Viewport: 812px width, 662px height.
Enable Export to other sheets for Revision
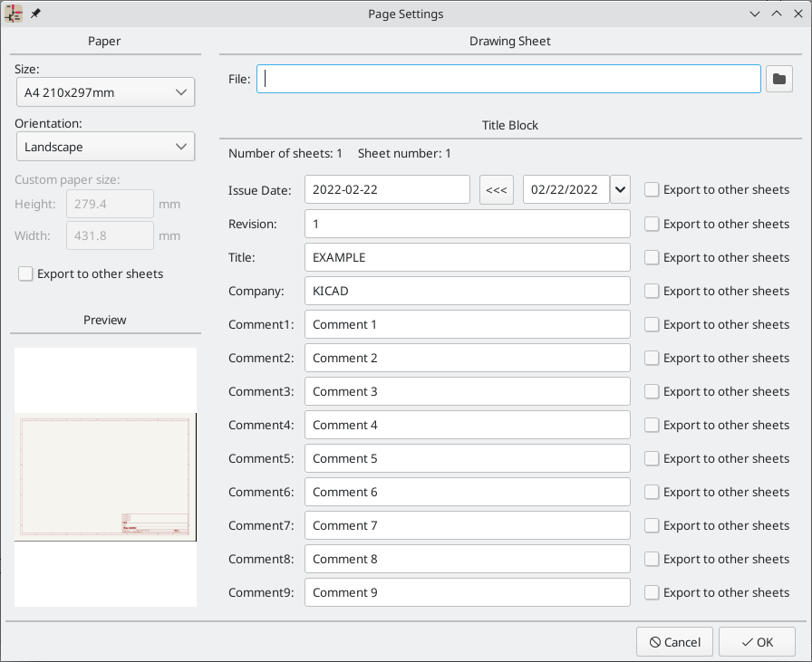[x=652, y=224]
